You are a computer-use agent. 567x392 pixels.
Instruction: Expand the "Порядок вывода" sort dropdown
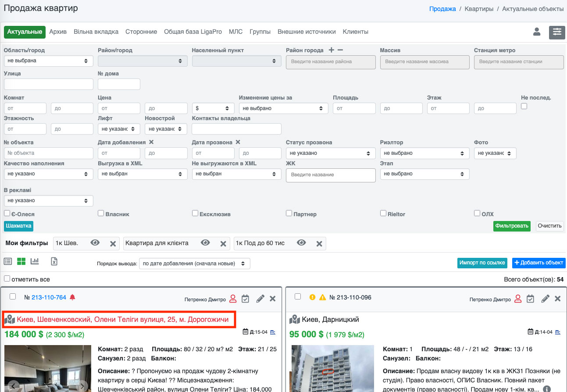pos(194,264)
